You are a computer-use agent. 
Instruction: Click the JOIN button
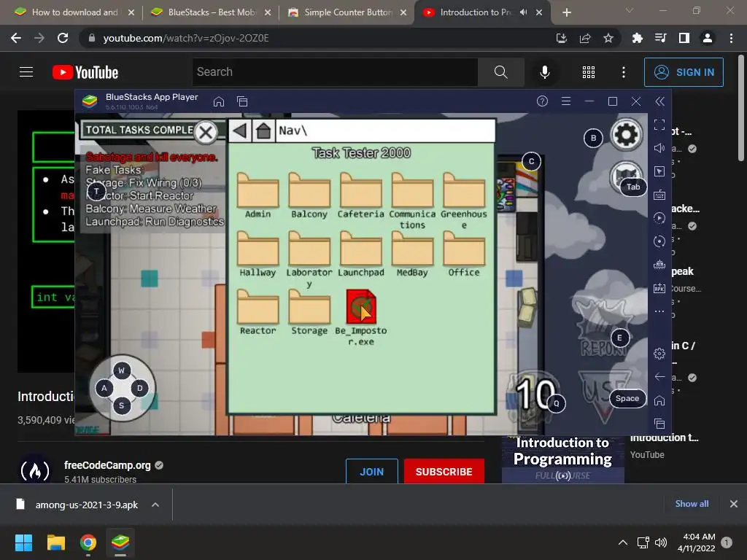[371, 472]
